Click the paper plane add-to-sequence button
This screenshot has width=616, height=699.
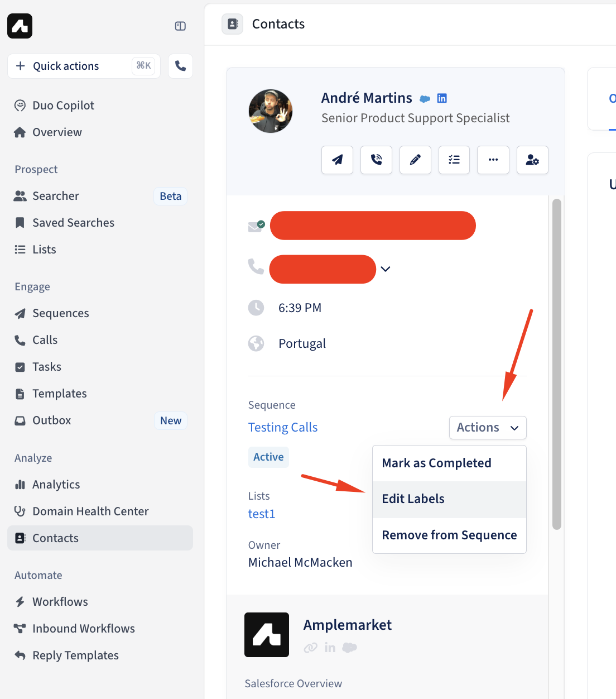pyautogui.click(x=338, y=160)
